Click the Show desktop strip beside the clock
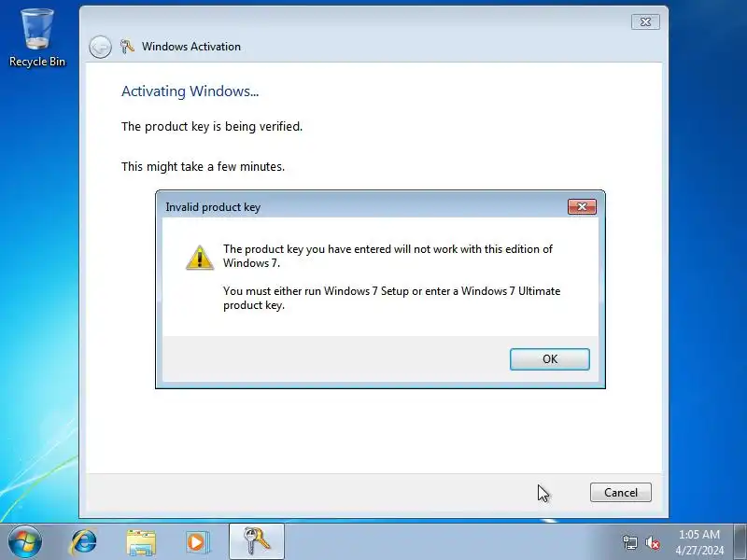 pos(740,541)
